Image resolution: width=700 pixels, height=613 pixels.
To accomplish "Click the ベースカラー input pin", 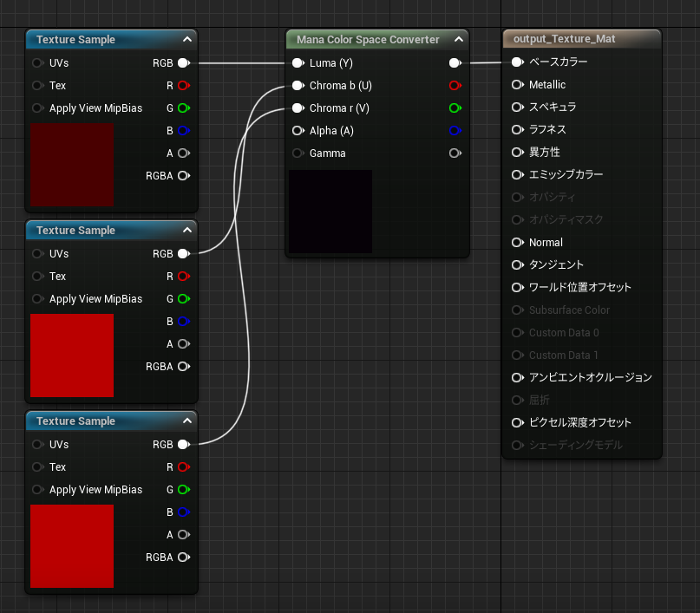I will (x=518, y=62).
